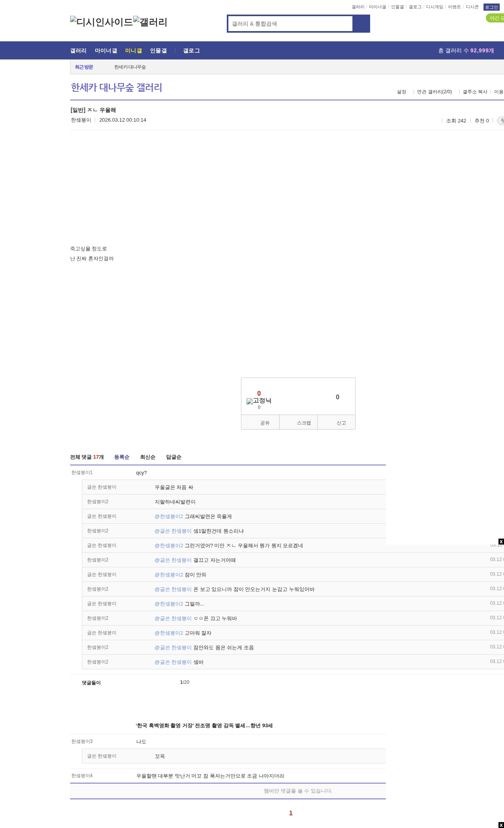The width and height of the screenshot is (504, 828).
Task: Close the ad with the upper X icon
Action: pos(501,542)
